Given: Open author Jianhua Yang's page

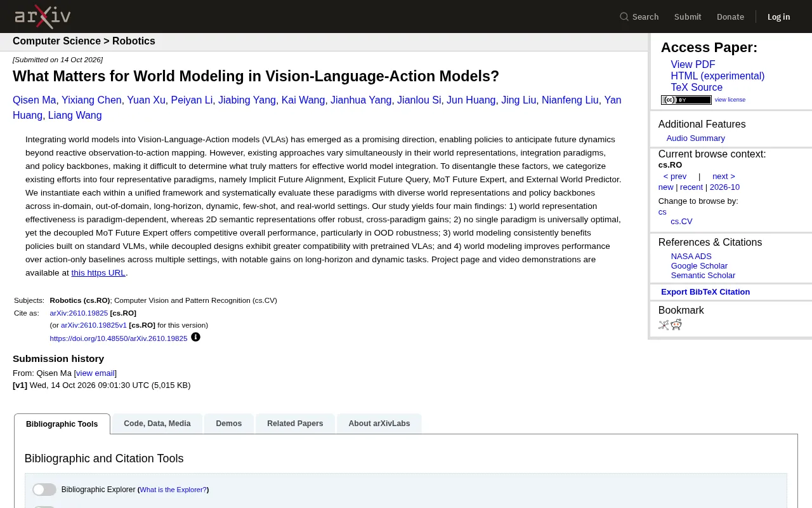Looking at the screenshot, I should [x=361, y=100].
